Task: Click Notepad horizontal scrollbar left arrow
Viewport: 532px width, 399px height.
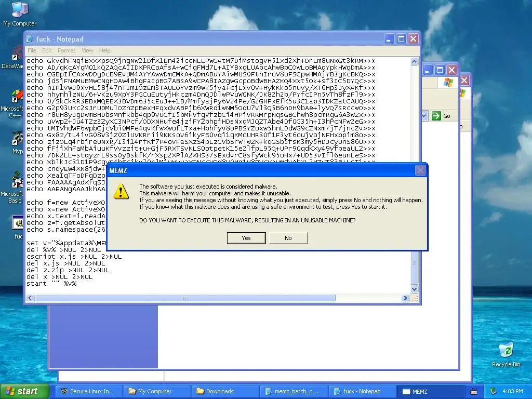Action: click(30, 298)
